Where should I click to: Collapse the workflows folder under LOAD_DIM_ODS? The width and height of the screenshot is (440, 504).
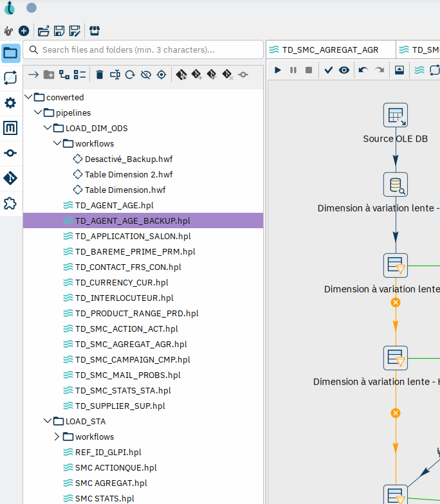coord(57,143)
